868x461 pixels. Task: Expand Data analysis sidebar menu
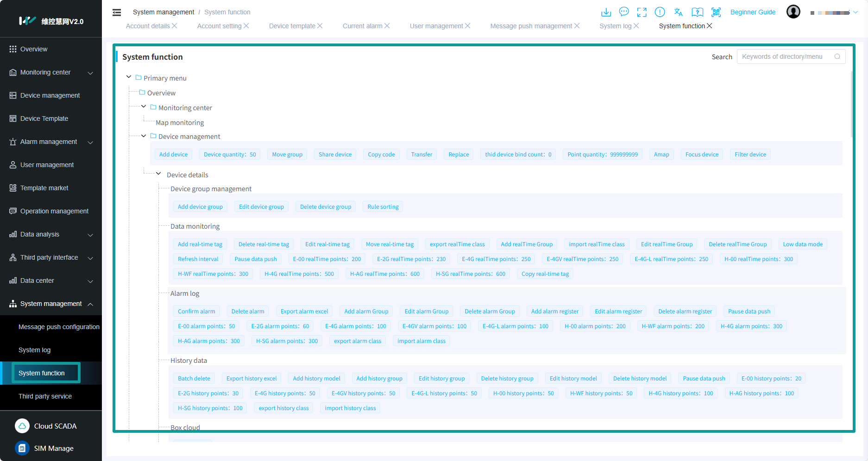[51, 234]
